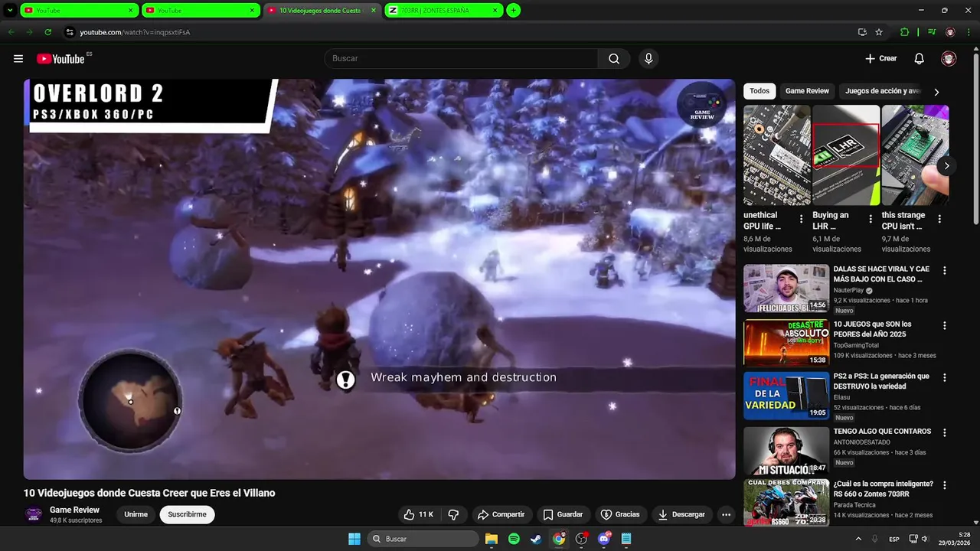Viewport: 980px width, 551px height.
Task: Open Discord from the taskbar
Action: 604,539
